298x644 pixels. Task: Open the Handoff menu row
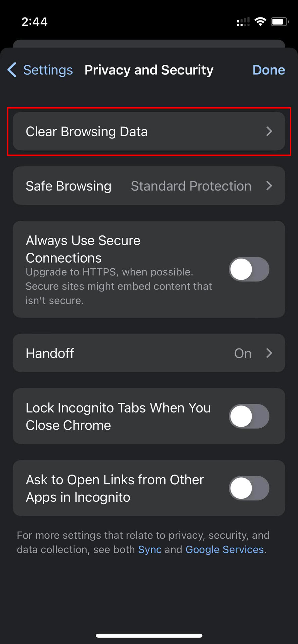tap(134, 353)
